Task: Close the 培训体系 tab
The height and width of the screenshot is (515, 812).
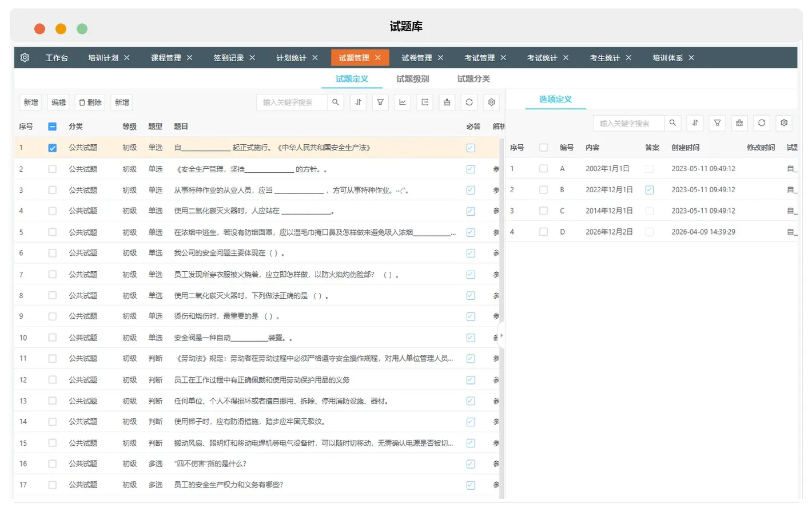Action: pyautogui.click(x=691, y=58)
